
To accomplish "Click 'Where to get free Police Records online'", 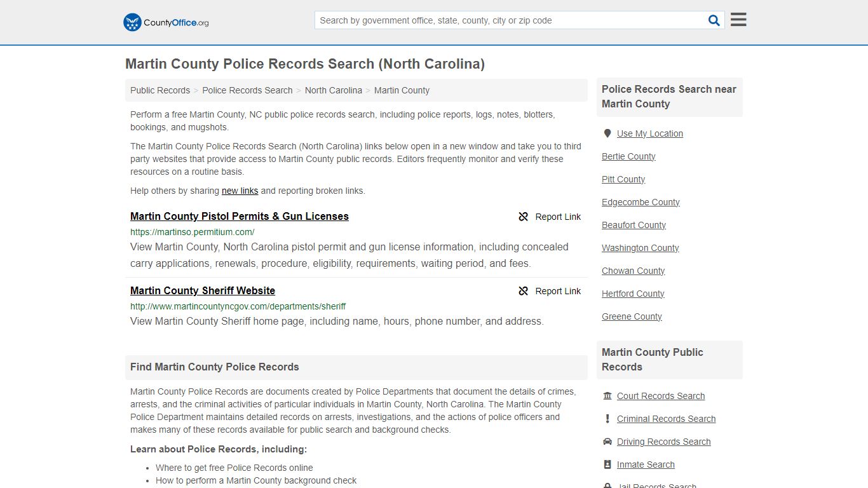I will [x=234, y=468].
